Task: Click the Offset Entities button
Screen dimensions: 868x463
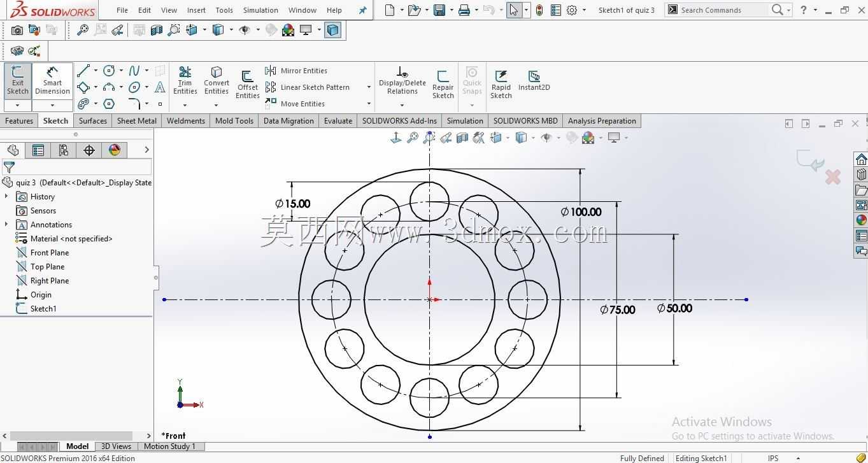Action: pyautogui.click(x=247, y=84)
